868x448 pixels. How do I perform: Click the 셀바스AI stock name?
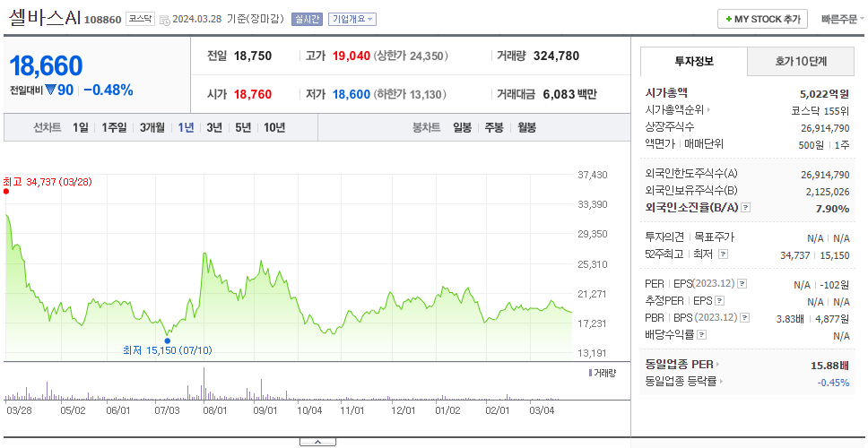coord(45,18)
